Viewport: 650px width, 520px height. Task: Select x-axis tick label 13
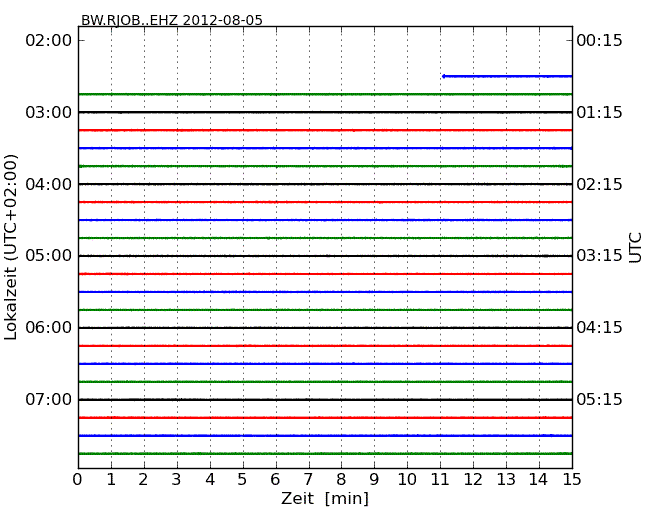(x=506, y=480)
